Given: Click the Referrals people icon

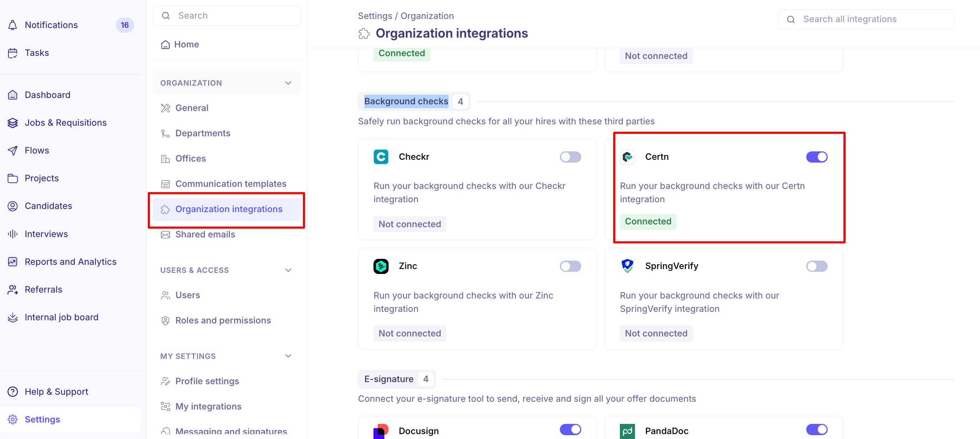Looking at the screenshot, I should (x=13, y=289).
